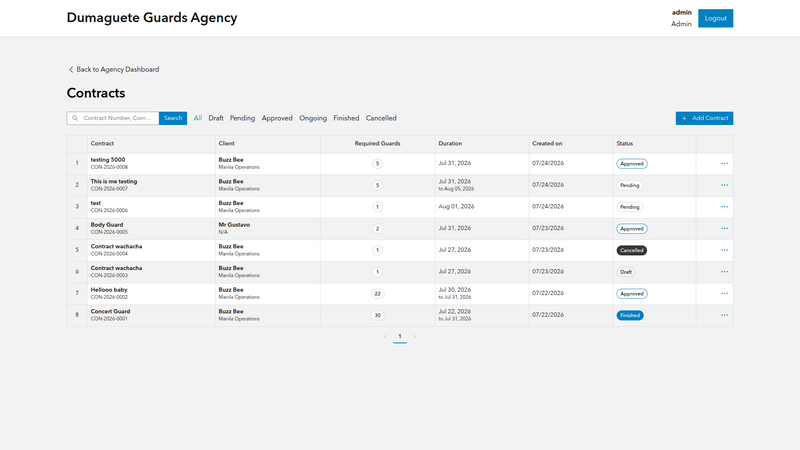
Task: Show All contracts filter
Action: pyautogui.click(x=197, y=118)
